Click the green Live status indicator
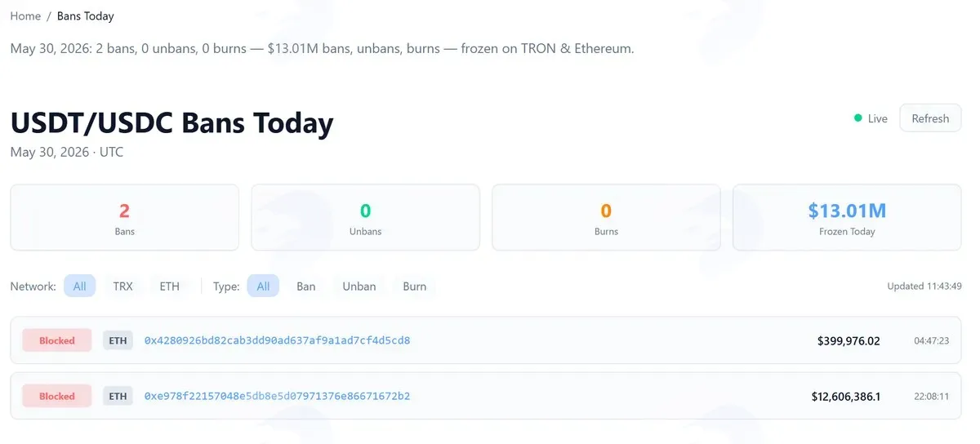980x444 pixels. tap(871, 118)
